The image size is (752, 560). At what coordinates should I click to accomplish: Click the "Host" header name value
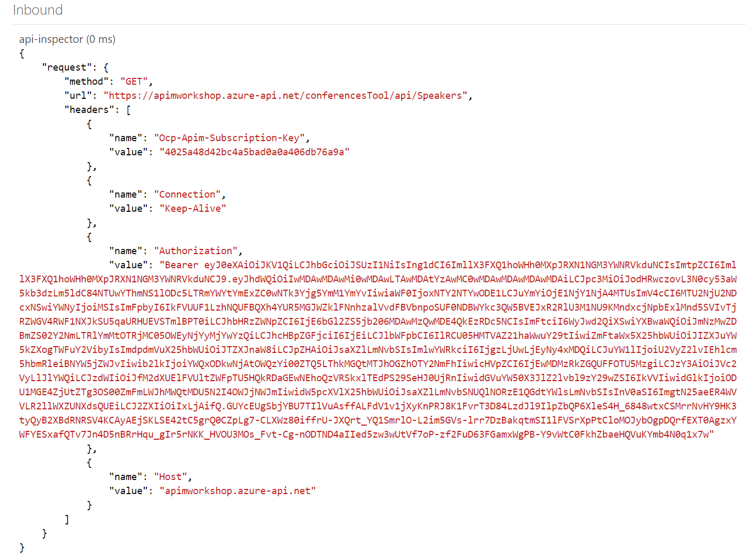(x=173, y=477)
